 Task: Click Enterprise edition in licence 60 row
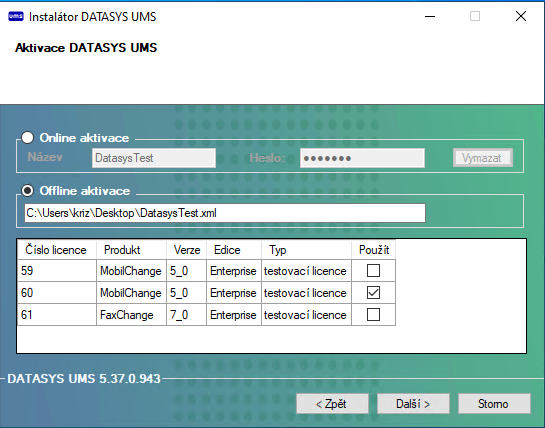tap(234, 292)
